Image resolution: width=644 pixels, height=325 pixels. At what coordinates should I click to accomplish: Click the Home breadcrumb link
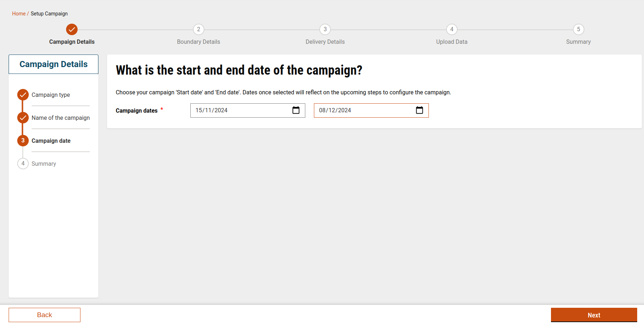[19, 14]
